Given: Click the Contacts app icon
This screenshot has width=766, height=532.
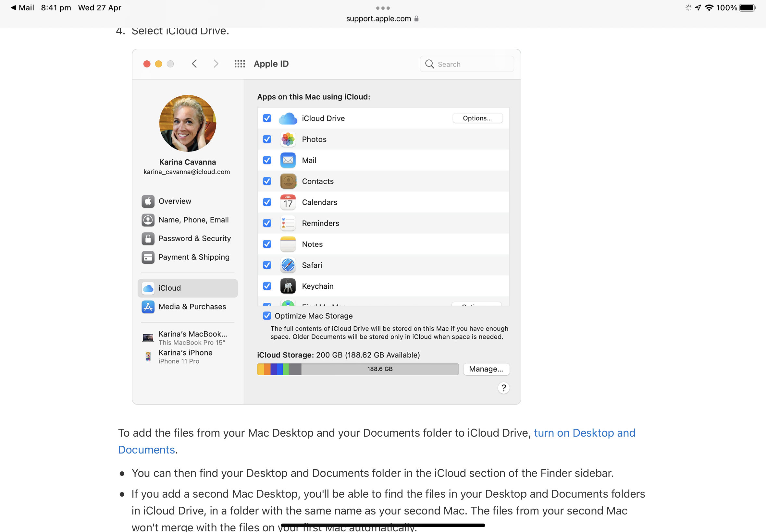Looking at the screenshot, I should point(288,181).
